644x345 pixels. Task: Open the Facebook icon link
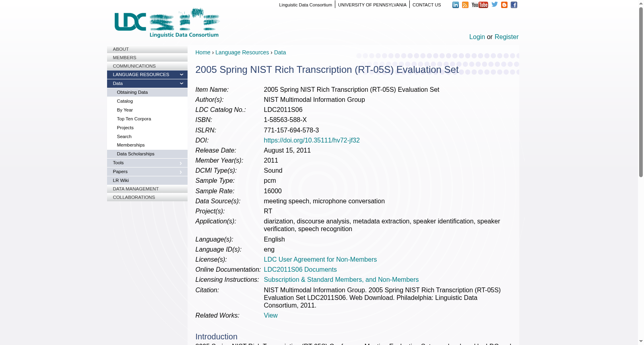point(514,5)
